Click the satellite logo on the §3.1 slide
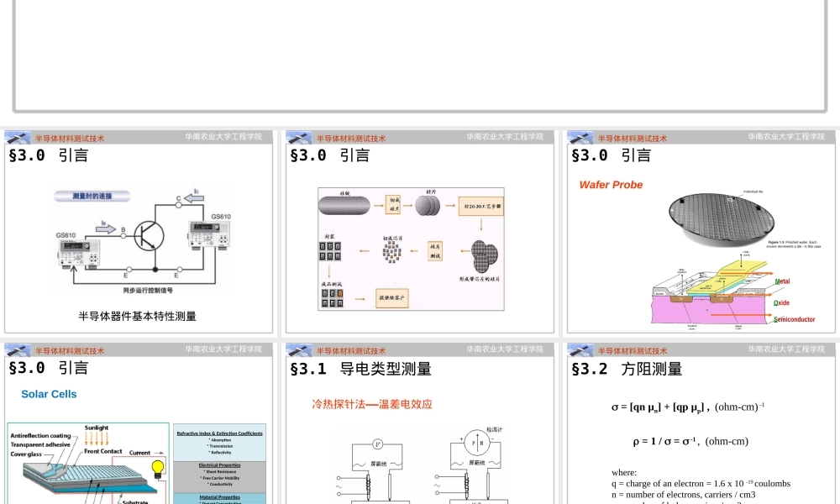This screenshot has height=504, width=840. point(299,350)
